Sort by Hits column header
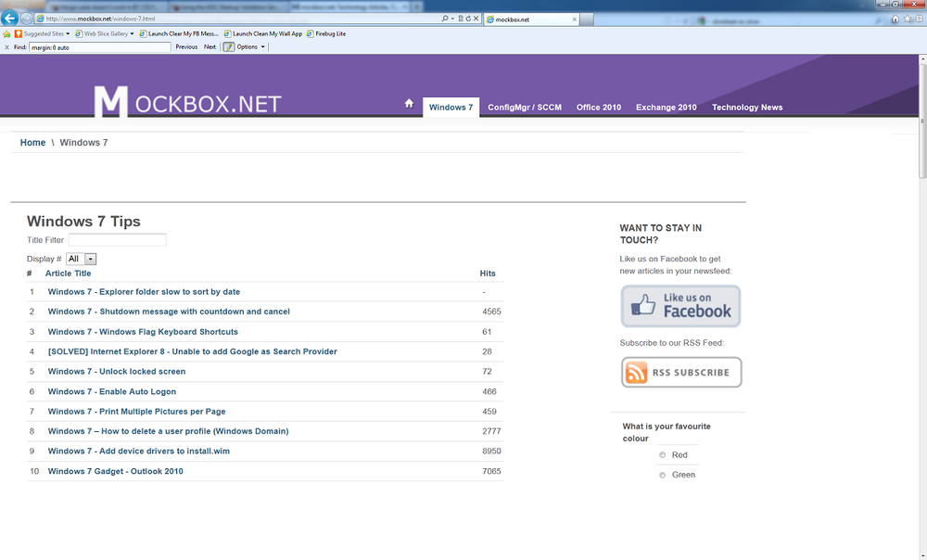The image size is (927, 560). (x=488, y=274)
